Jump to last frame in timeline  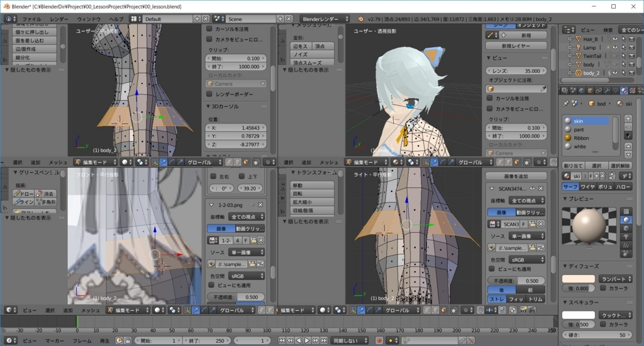pos(324,341)
